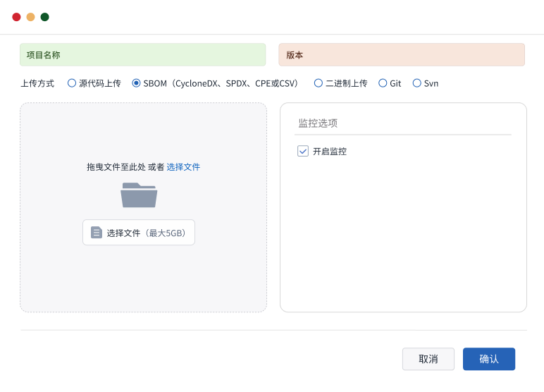The height and width of the screenshot is (392, 544).
Task: Click into the 版本 input field
Action: click(x=402, y=55)
